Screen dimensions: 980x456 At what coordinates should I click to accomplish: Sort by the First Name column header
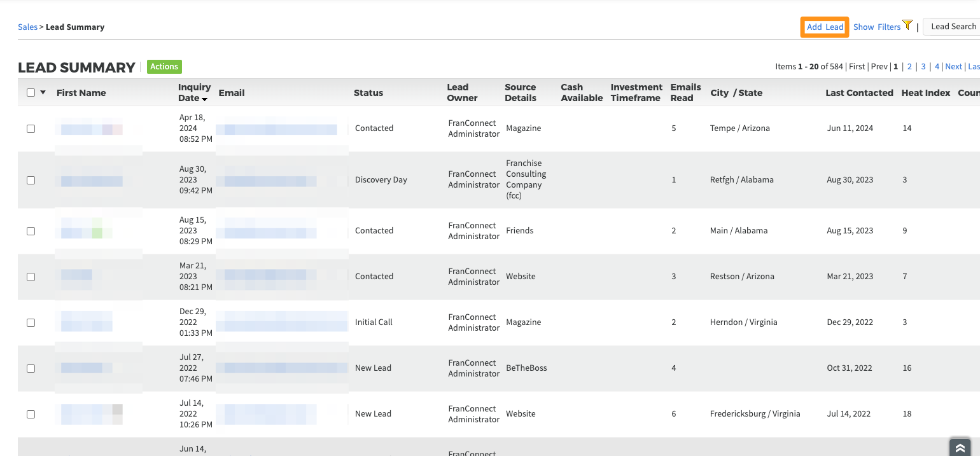(x=81, y=93)
